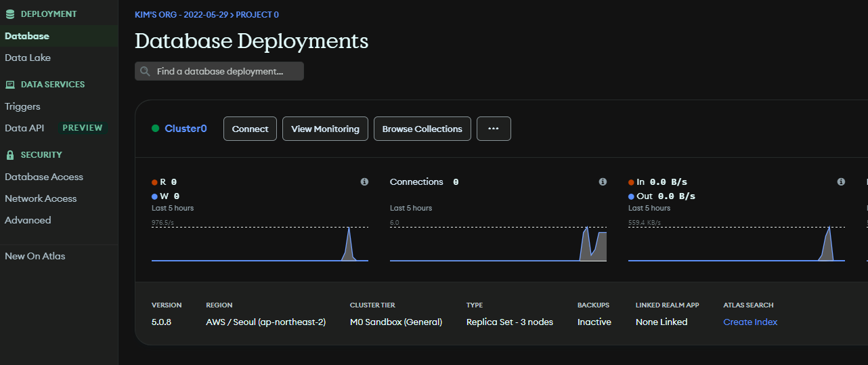Click the In 0.0 B/s label

click(x=657, y=182)
